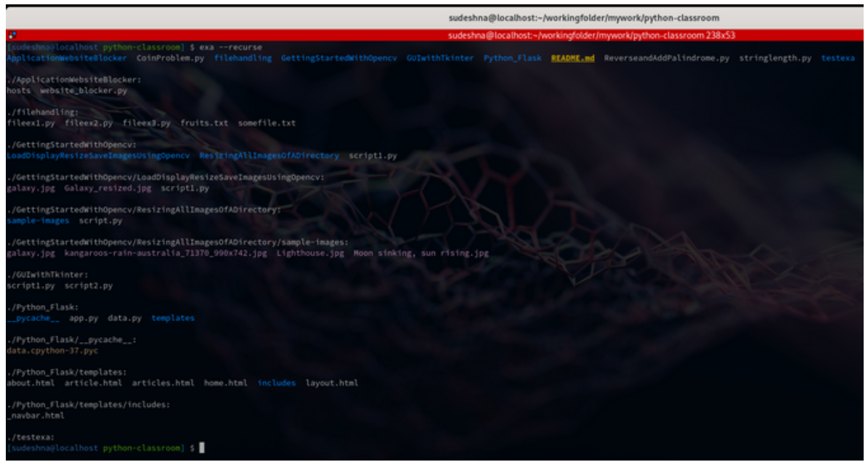Click the './Python_Flask:' section header
The image size is (868, 462).
tap(43, 307)
